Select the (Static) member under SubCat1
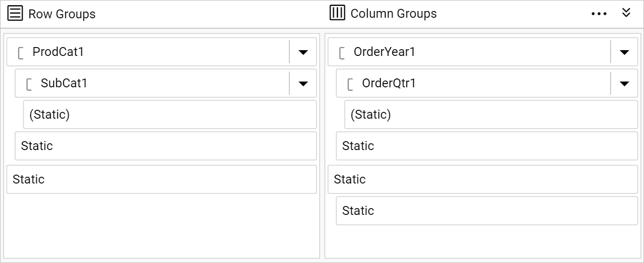 click(170, 115)
